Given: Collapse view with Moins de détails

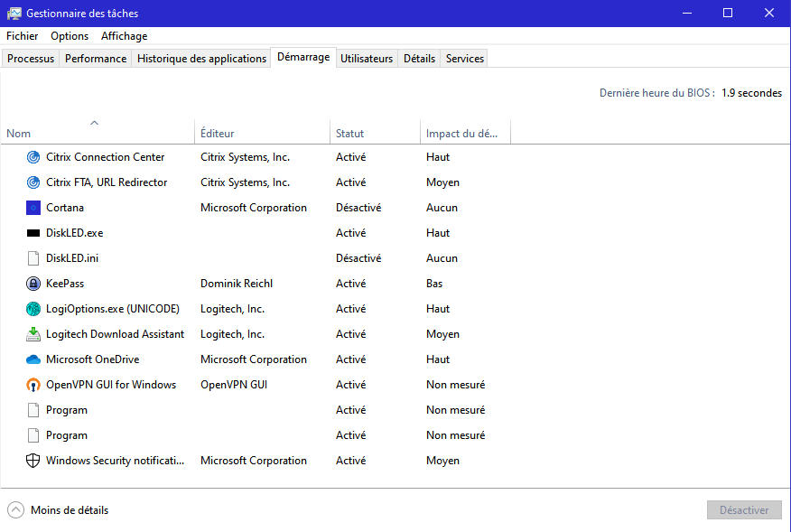Looking at the screenshot, I should [59, 510].
